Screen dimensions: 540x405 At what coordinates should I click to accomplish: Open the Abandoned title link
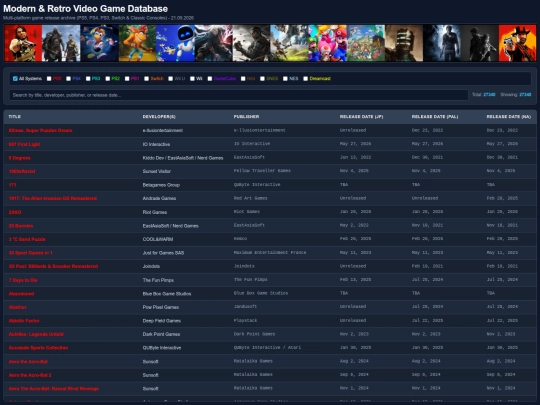pos(21,294)
